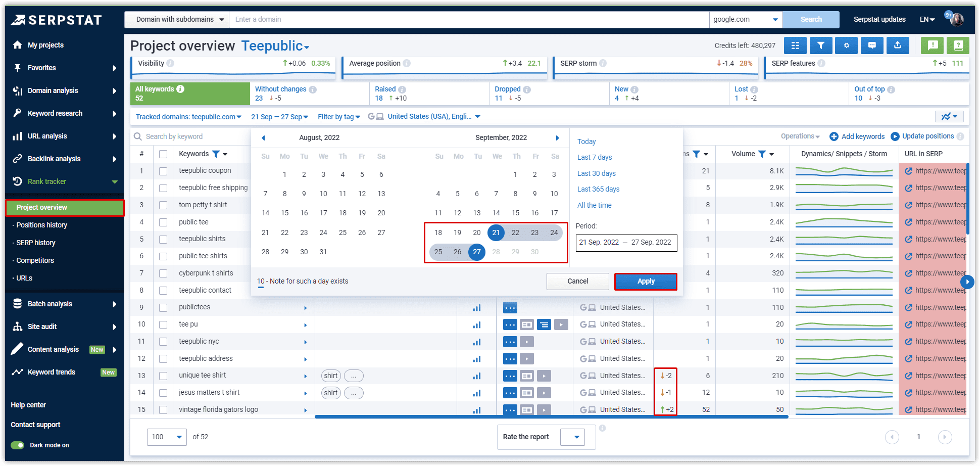Open the filter funnel button in the header
This screenshot has width=980, height=466.
[x=821, y=45]
